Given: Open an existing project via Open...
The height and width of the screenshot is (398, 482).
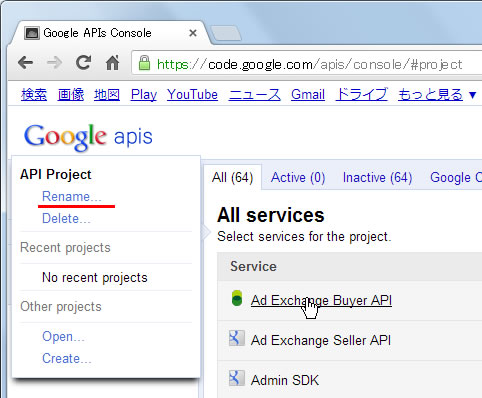Looking at the screenshot, I should pos(63,336).
